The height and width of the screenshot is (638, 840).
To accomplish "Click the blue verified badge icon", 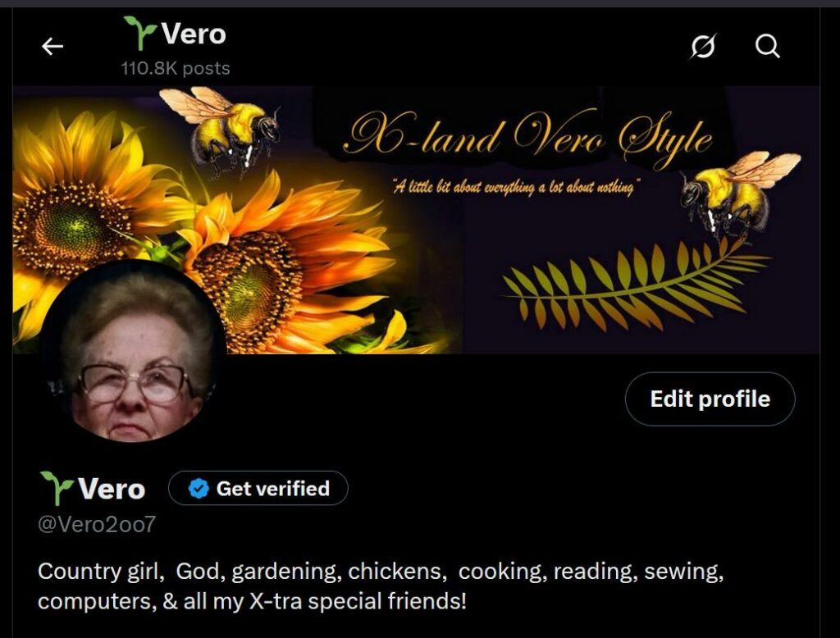I will (199, 489).
